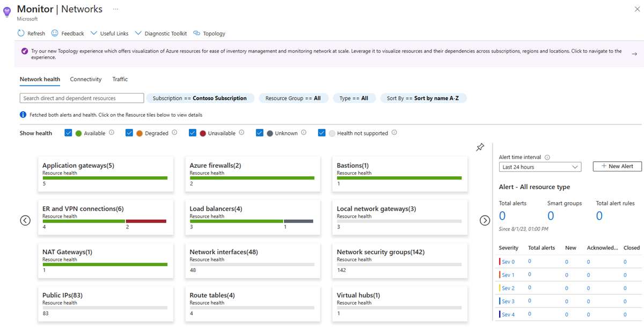
Task: Click the right carousel arrow for resource tiles
Action: click(x=485, y=220)
